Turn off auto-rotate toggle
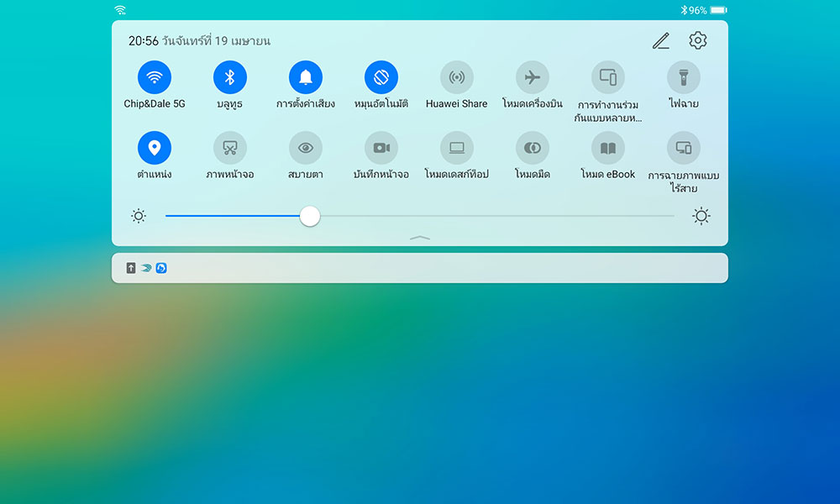The width and height of the screenshot is (840, 504). [381, 77]
